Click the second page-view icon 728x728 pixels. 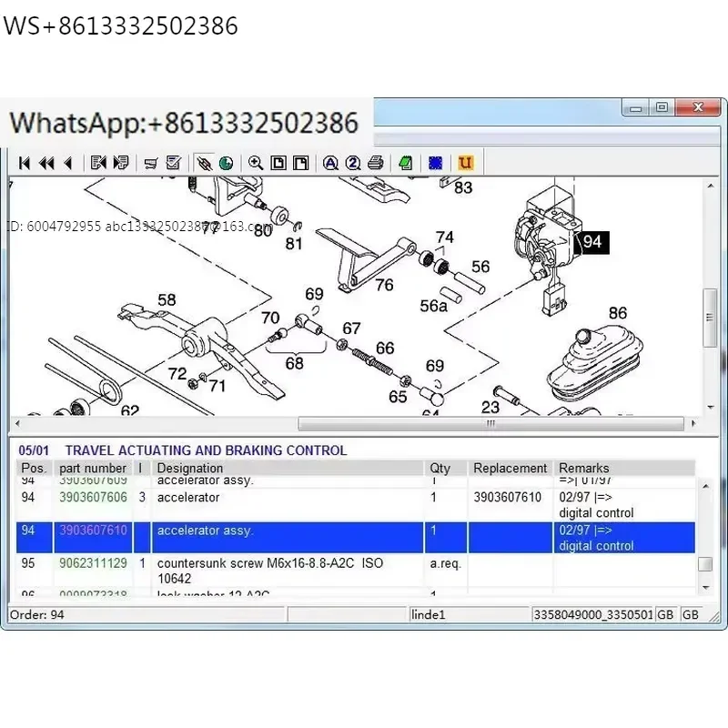tap(300, 164)
